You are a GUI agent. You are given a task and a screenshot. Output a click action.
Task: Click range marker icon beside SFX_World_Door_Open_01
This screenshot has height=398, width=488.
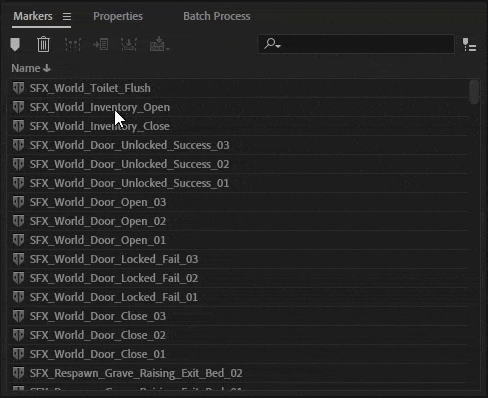pos(18,240)
